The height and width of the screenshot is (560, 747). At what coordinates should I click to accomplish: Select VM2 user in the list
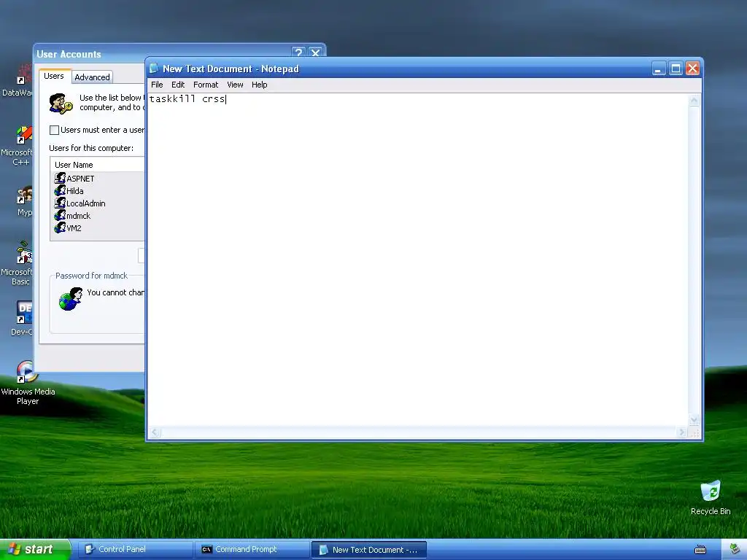coord(74,228)
